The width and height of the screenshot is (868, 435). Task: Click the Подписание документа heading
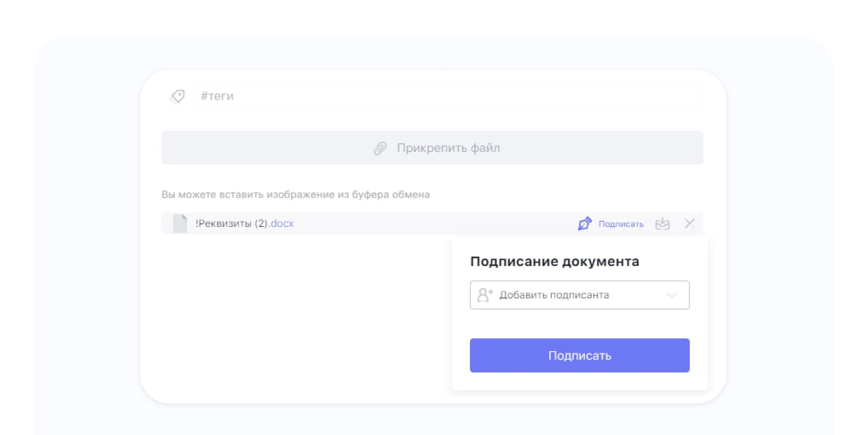click(554, 262)
